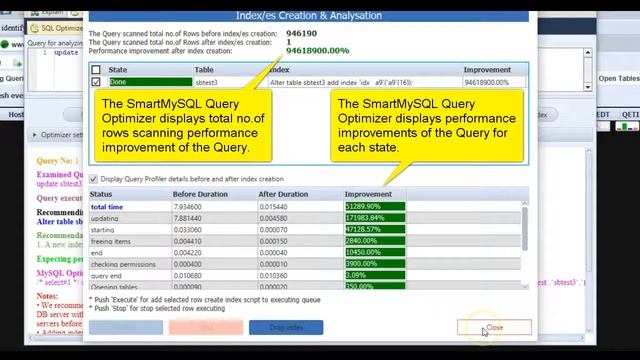Select the starting status row
640x360 pixels.
(305, 230)
